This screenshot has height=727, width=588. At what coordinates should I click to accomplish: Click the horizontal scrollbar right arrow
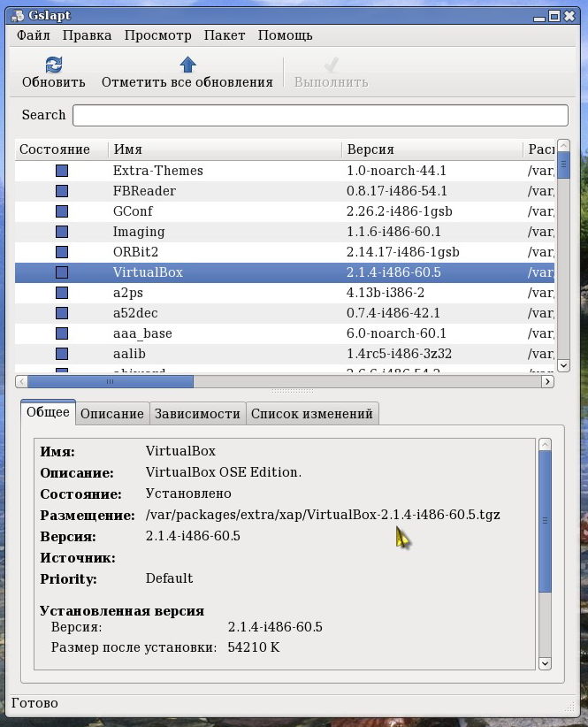547,381
